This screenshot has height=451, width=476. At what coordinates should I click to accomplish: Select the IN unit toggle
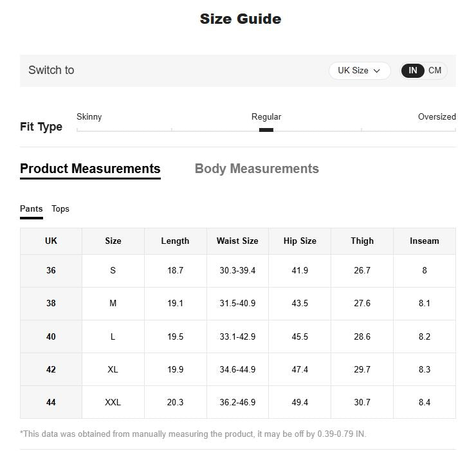click(412, 71)
